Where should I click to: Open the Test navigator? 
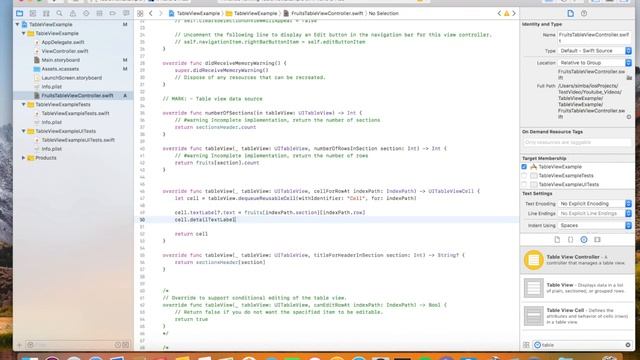[x=86, y=13]
